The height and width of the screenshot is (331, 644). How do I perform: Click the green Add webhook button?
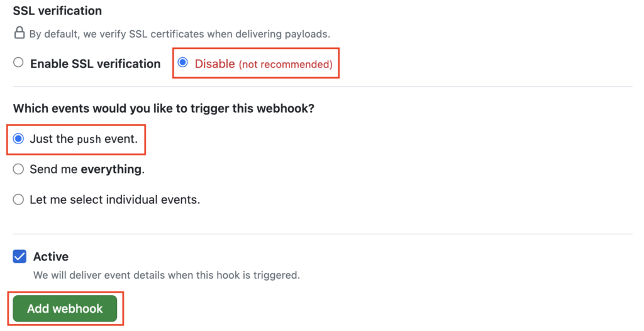(x=65, y=308)
